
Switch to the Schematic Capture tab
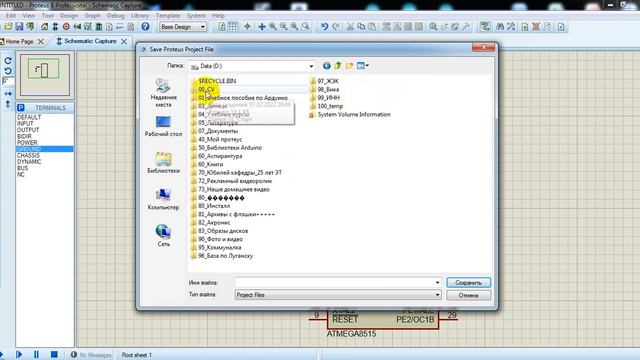[90, 41]
